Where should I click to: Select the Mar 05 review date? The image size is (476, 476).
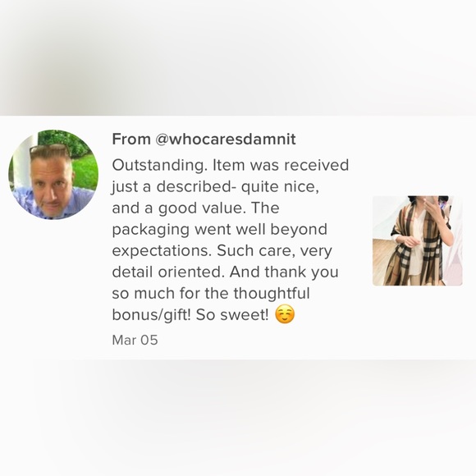(x=135, y=340)
